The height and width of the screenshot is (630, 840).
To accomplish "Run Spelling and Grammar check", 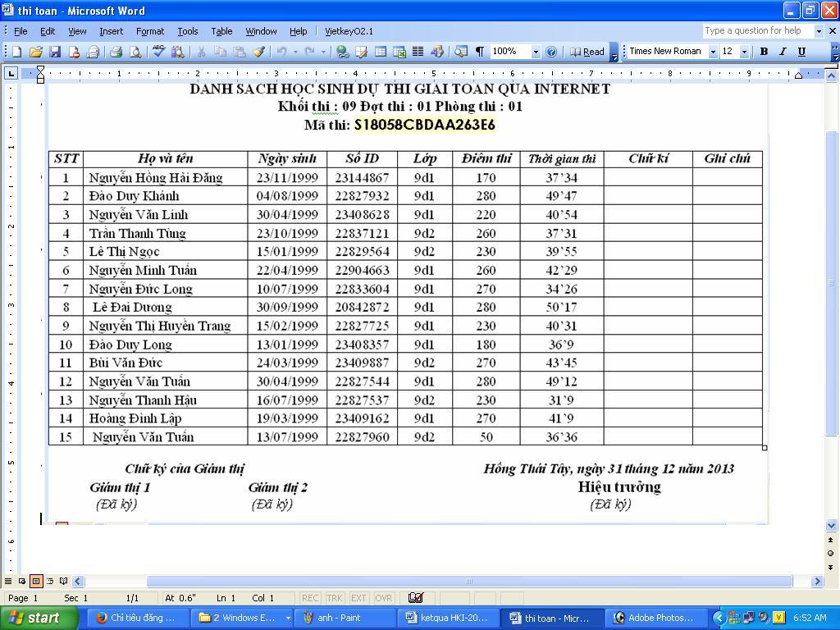I will coord(158,52).
